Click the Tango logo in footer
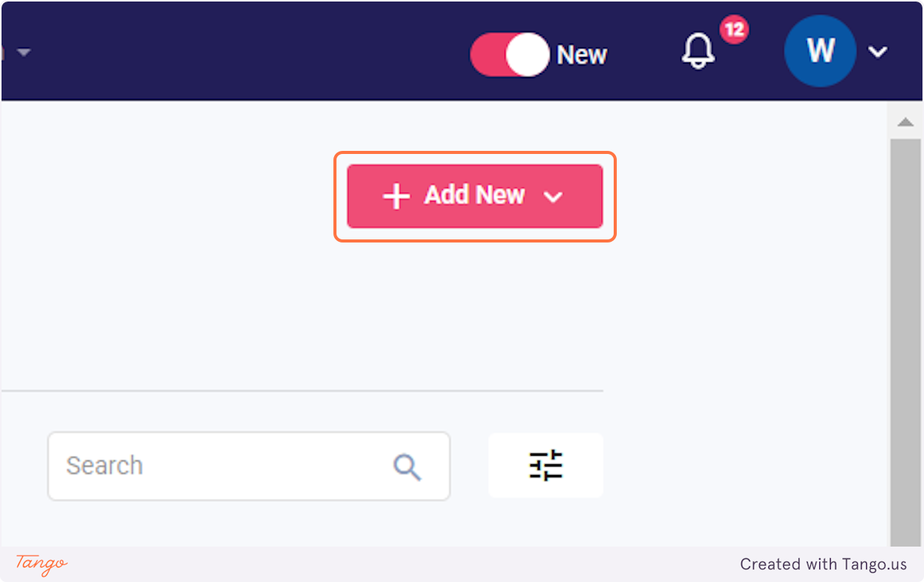 (x=42, y=564)
